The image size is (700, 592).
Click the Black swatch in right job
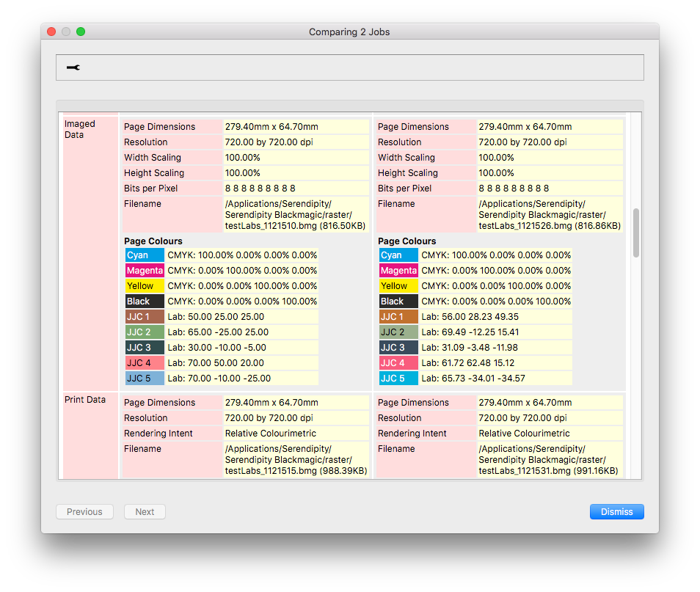(x=398, y=302)
